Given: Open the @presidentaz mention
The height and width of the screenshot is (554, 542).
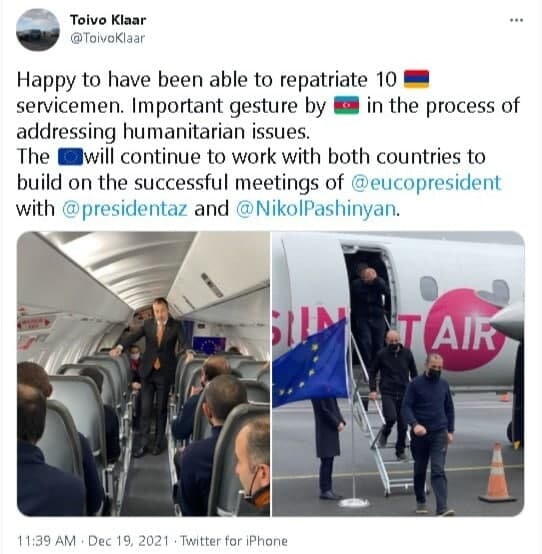Looking at the screenshot, I should coord(124,208).
